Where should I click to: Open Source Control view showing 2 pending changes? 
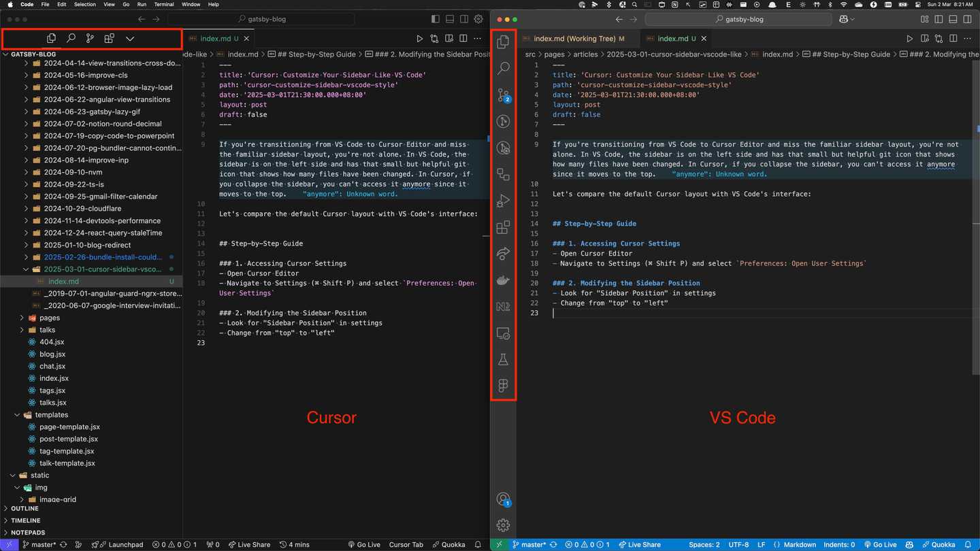pos(503,95)
